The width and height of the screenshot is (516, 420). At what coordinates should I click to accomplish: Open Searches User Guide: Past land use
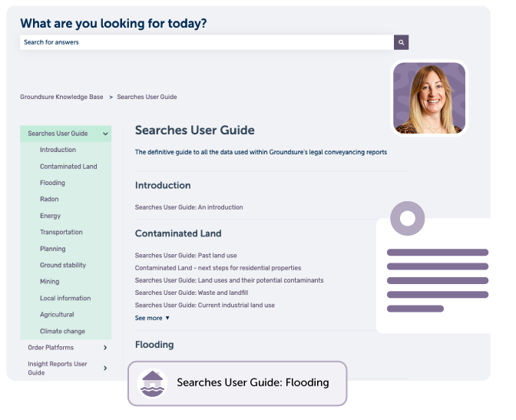(187, 256)
